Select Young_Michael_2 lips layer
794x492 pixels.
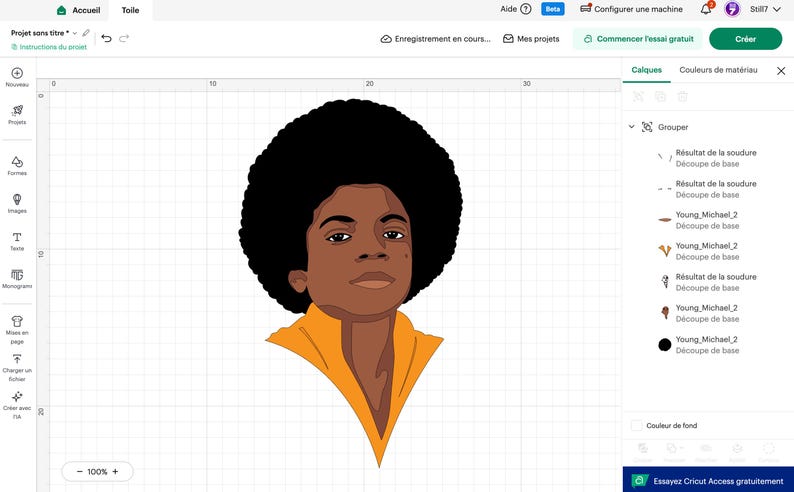[708, 220]
